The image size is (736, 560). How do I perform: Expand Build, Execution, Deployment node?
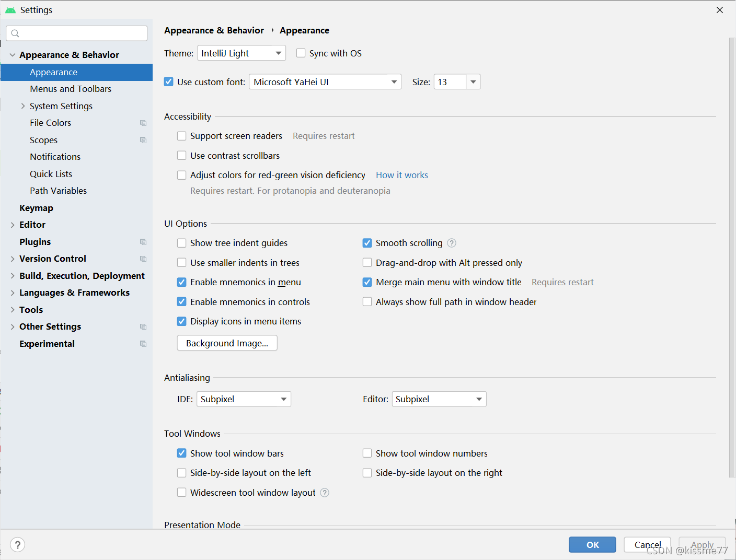[x=13, y=276]
